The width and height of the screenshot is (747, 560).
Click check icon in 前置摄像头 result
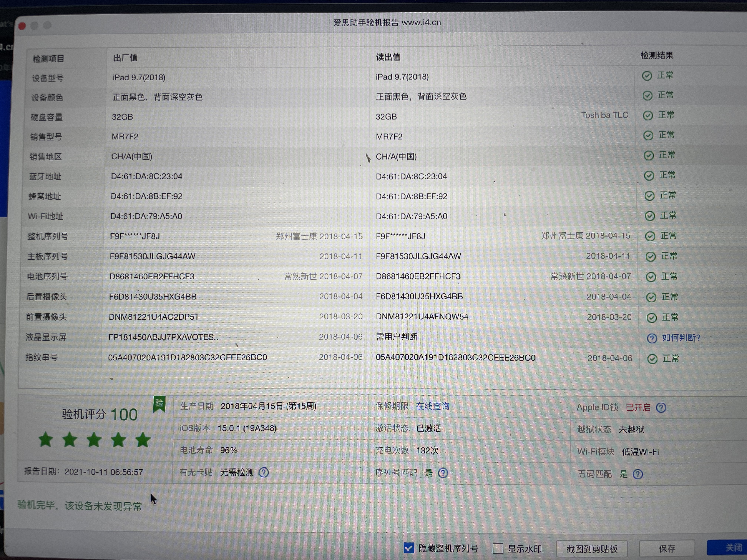pos(652,318)
